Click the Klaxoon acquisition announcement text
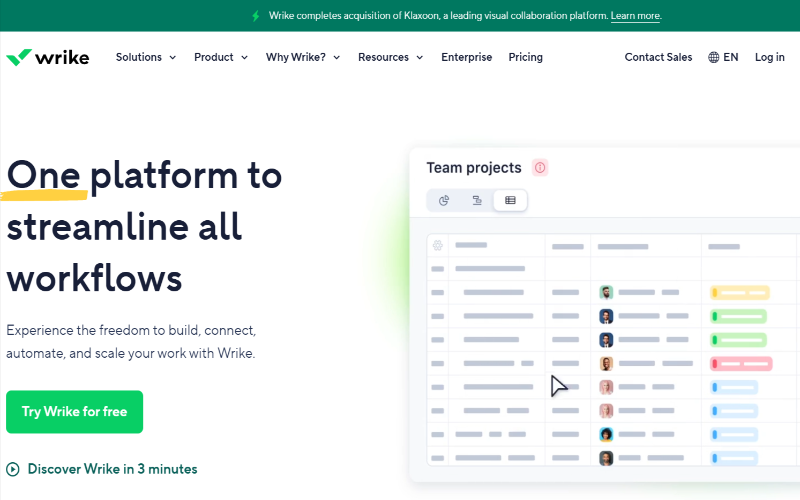The width and height of the screenshot is (800, 500). tap(438, 16)
